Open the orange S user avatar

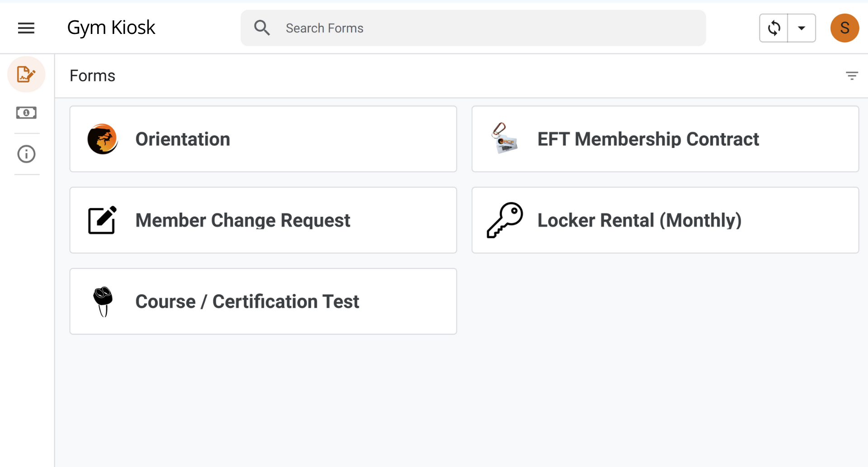(844, 28)
